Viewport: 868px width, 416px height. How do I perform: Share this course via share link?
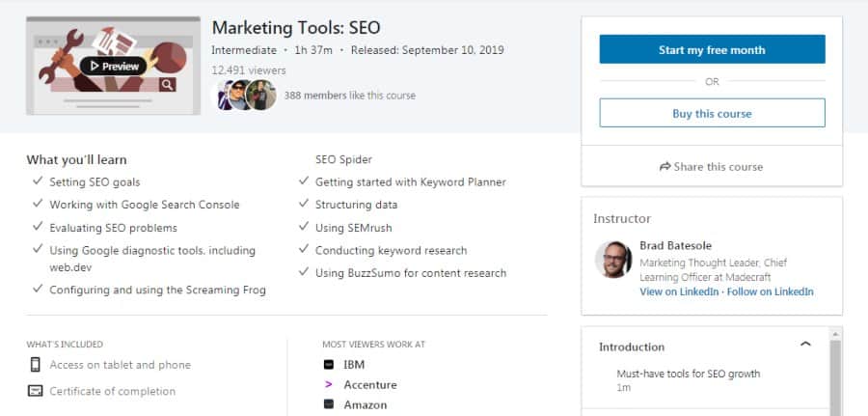click(x=712, y=167)
